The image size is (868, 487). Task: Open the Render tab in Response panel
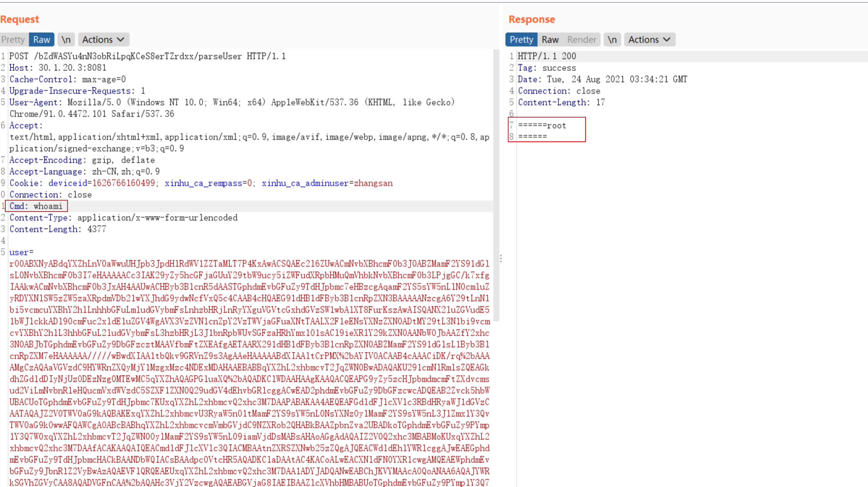click(582, 40)
